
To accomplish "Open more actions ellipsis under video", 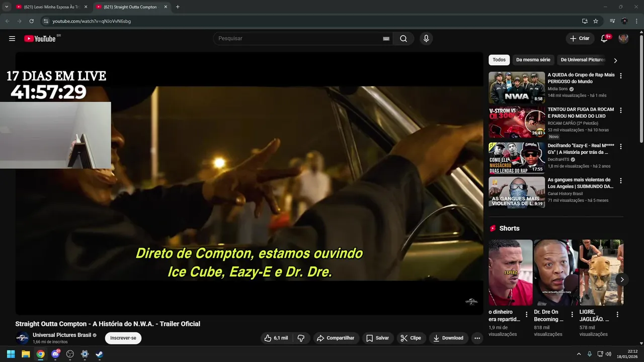I will click(x=477, y=338).
